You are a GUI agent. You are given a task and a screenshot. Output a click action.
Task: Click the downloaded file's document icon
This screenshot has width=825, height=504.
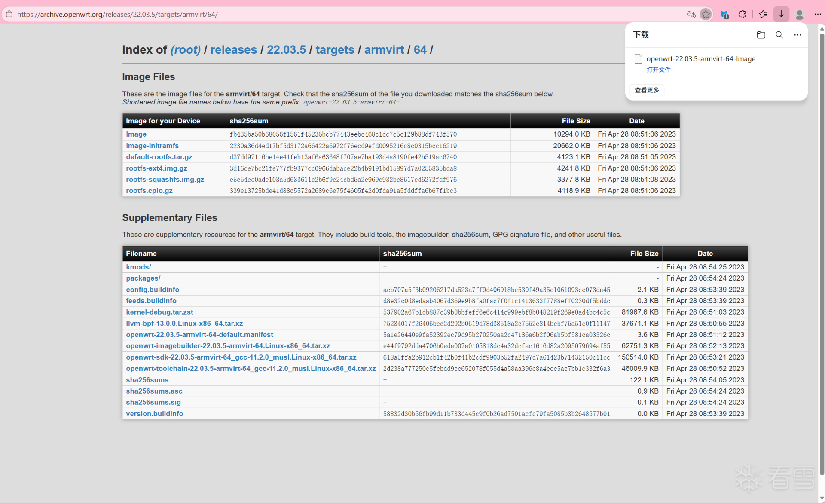pos(639,59)
